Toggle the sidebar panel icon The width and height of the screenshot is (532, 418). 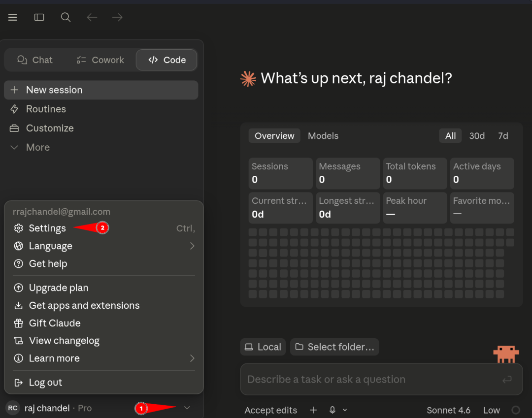coord(39,17)
